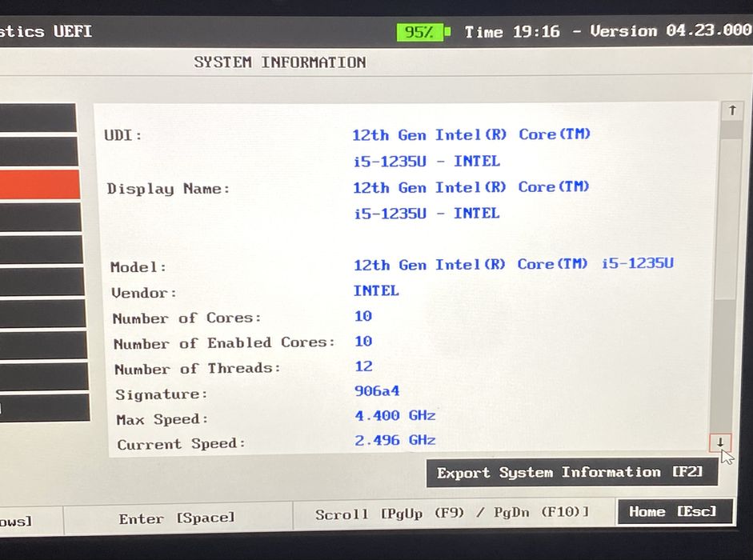This screenshot has height=560, width=753.
Task: Click the UDI label
Action: point(123,135)
